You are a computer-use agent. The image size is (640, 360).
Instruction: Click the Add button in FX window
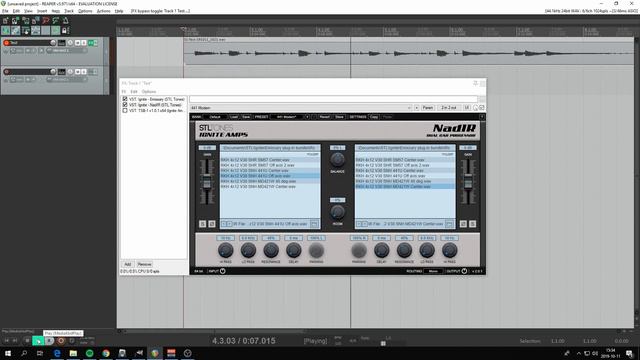coord(127,264)
